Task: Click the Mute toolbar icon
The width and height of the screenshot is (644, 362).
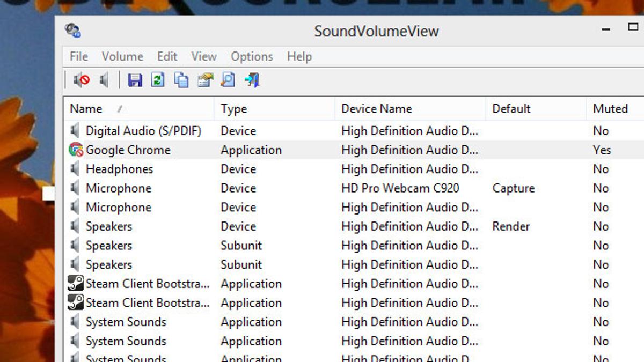Action: point(82,80)
